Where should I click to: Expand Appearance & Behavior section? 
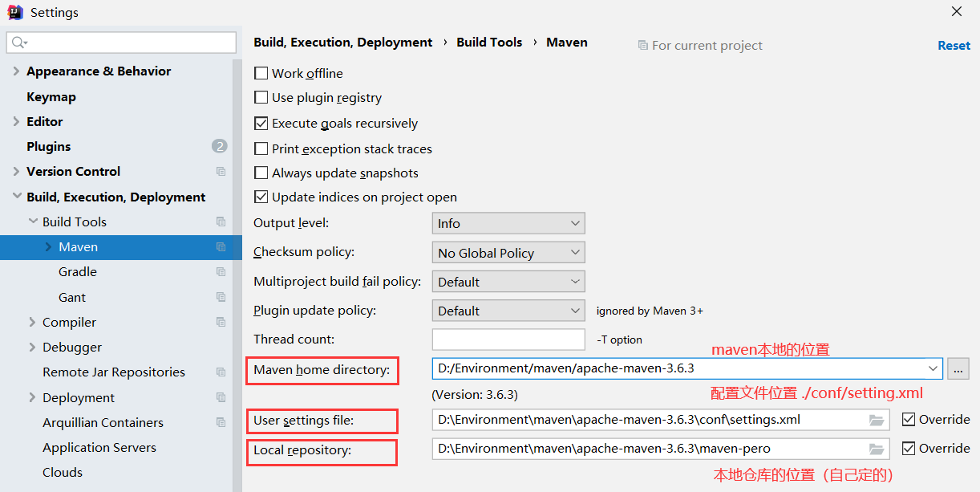(x=16, y=71)
